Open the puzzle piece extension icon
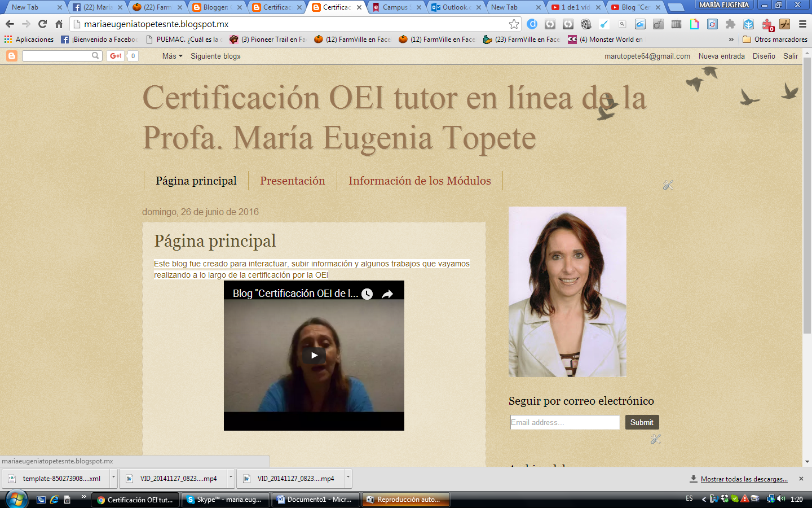 (x=730, y=24)
